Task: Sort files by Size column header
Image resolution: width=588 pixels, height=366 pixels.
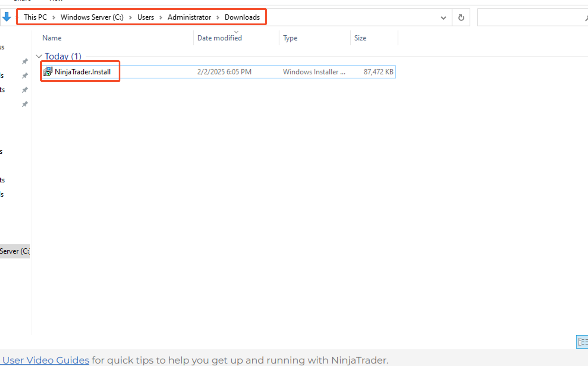Action: tap(360, 38)
